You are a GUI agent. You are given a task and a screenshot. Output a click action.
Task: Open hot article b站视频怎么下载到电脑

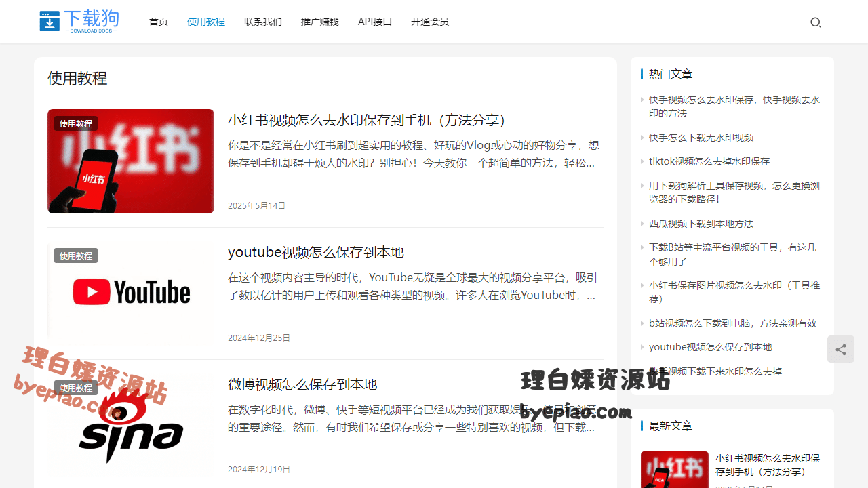733,323
